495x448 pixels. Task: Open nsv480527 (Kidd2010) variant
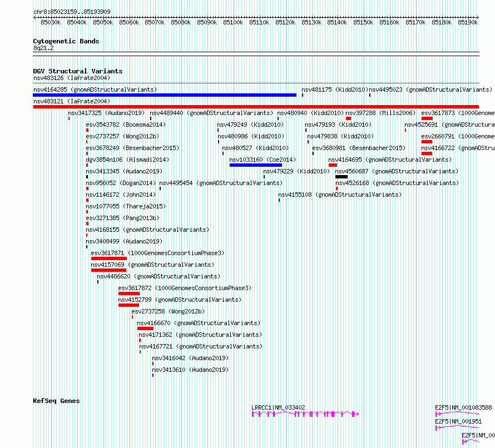point(255,148)
